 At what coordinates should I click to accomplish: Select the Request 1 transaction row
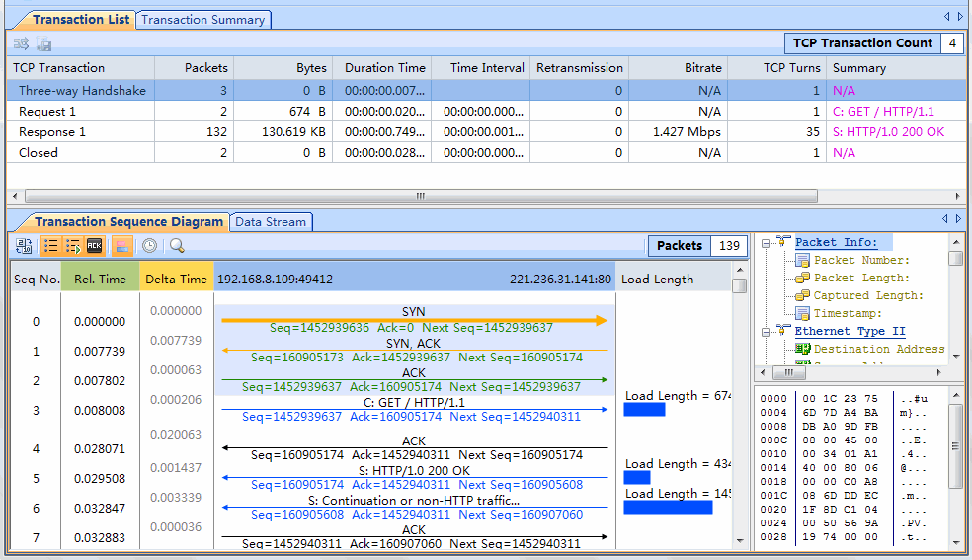[x=487, y=112]
